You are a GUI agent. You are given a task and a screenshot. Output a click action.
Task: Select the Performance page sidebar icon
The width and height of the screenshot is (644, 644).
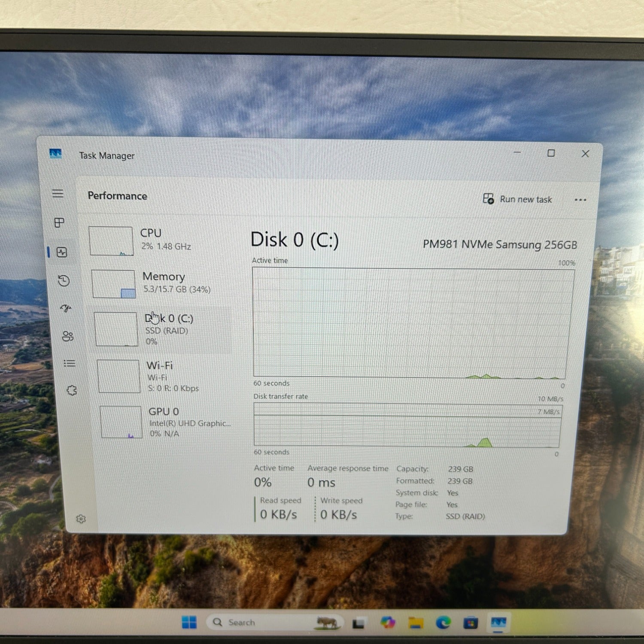coord(62,252)
